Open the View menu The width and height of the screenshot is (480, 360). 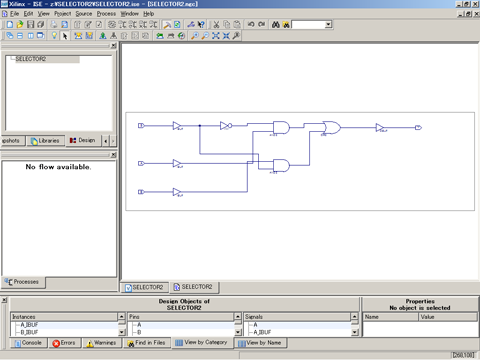tap(43, 14)
